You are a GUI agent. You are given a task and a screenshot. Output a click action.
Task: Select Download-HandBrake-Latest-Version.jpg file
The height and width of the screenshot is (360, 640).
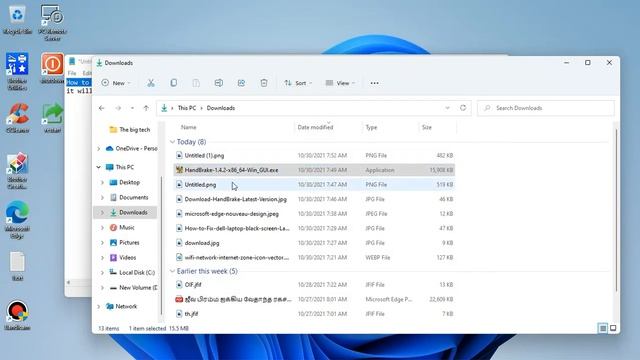pos(314,200)
